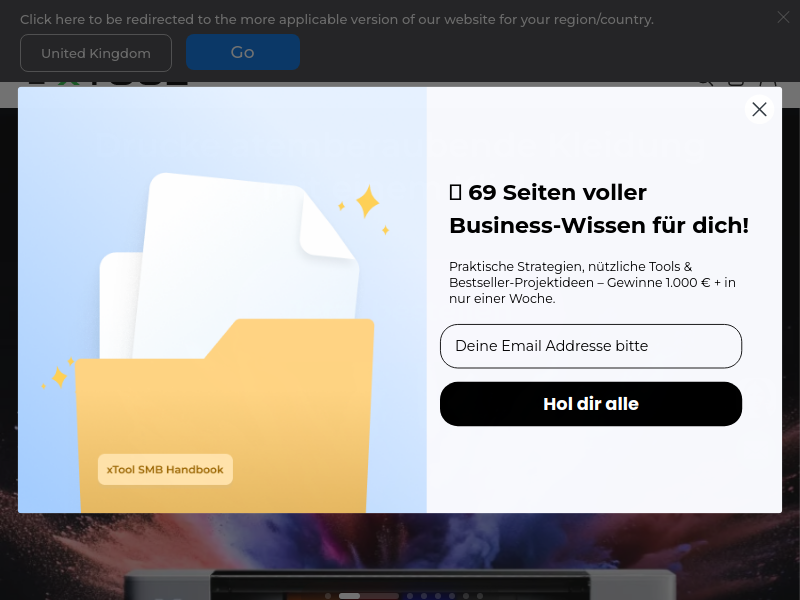Select the last carousel dot indicator
Image resolution: width=800 pixels, height=600 pixels.
pyautogui.click(x=480, y=596)
